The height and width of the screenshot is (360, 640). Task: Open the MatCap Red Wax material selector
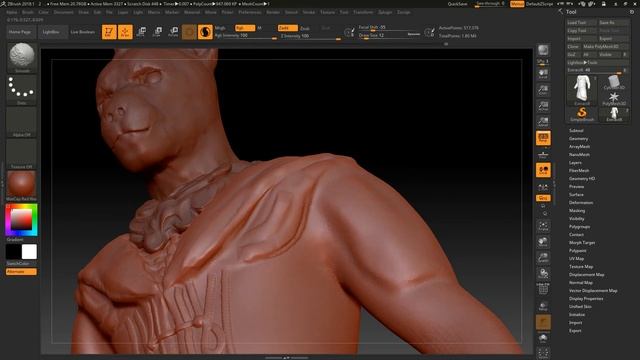(22, 186)
